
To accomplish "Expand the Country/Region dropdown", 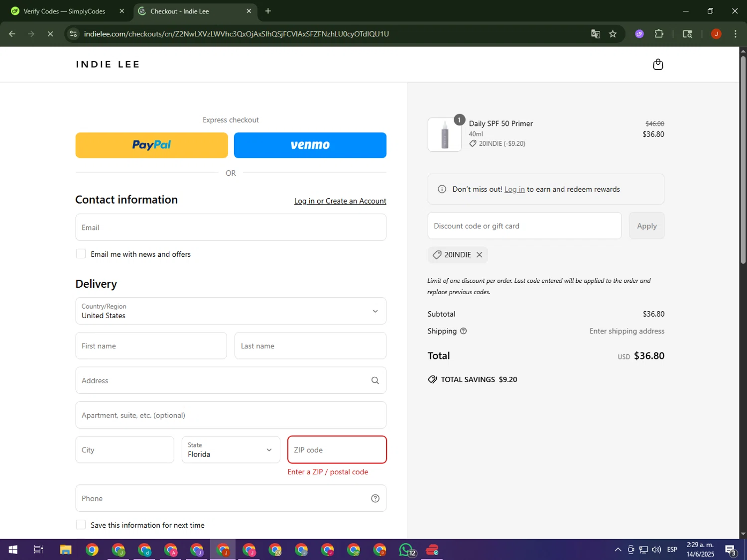I will [231, 311].
